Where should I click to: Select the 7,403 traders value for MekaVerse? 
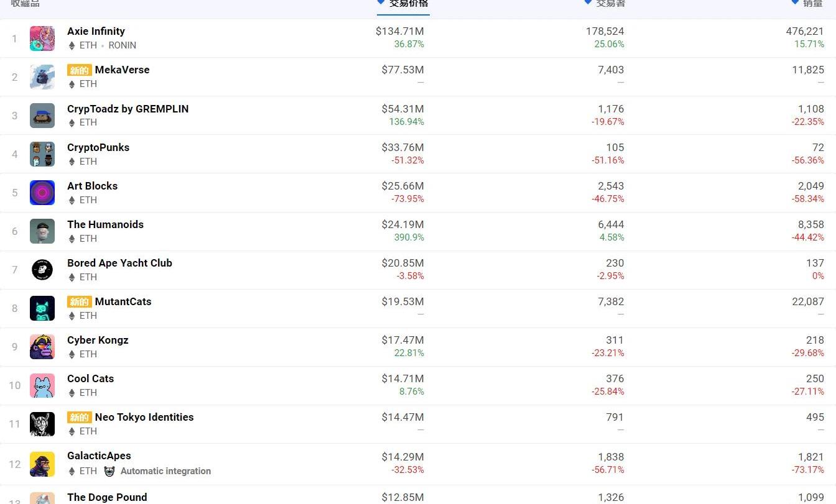tap(611, 70)
